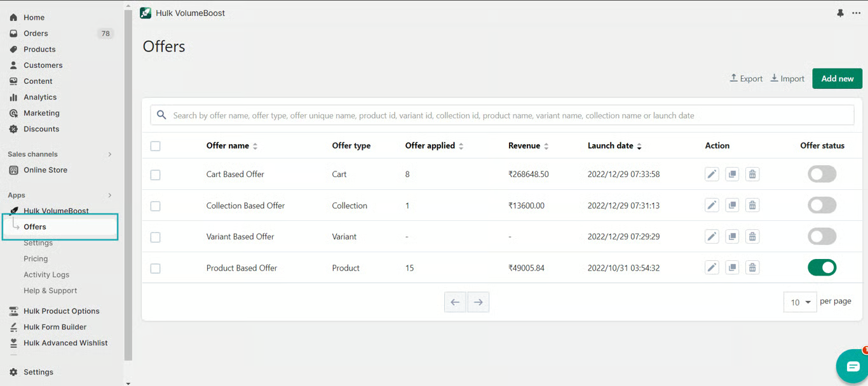Click the Add new button
The image size is (868, 386).
[x=837, y=79]
